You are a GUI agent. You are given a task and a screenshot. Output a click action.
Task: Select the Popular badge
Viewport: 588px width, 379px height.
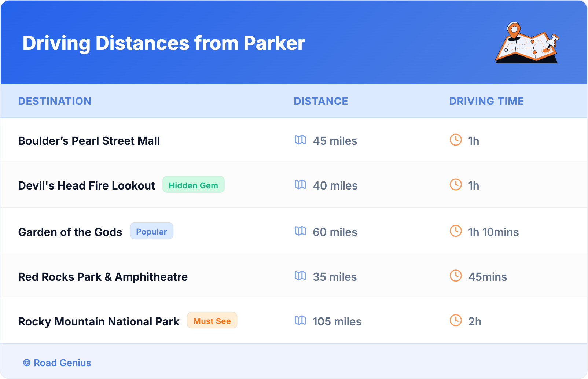pos(151,231)
